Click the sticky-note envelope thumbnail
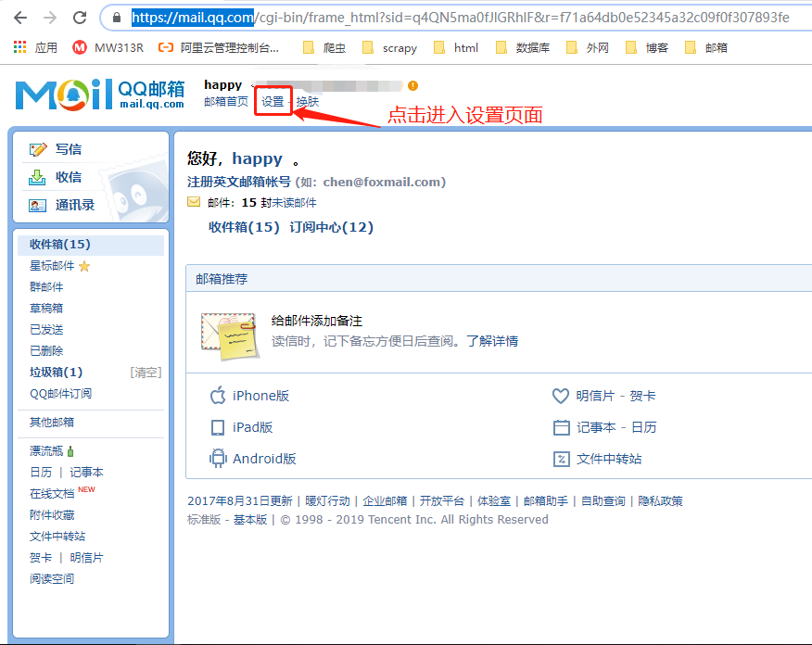Viewport: 812px width, 645px height. (230, 336)
